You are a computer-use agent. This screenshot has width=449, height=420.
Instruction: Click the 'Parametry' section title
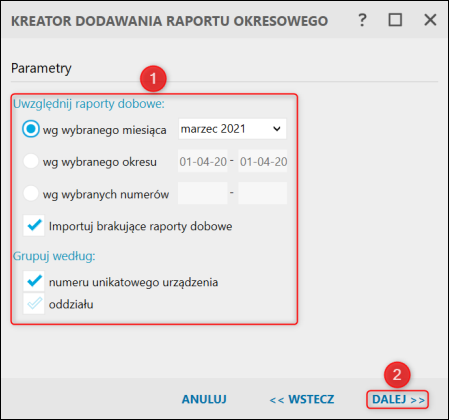pos(41,68)
